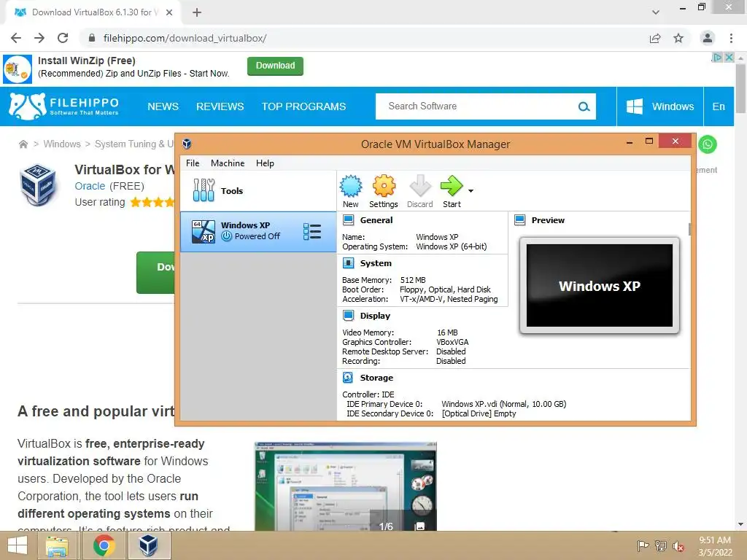
Task: Click the share page icon in Chrome
Action: click(655, 38)
